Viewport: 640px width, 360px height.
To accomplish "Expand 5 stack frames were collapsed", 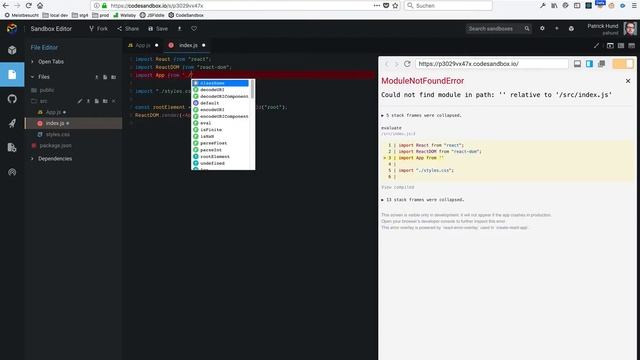I will (x=421, y=116).
